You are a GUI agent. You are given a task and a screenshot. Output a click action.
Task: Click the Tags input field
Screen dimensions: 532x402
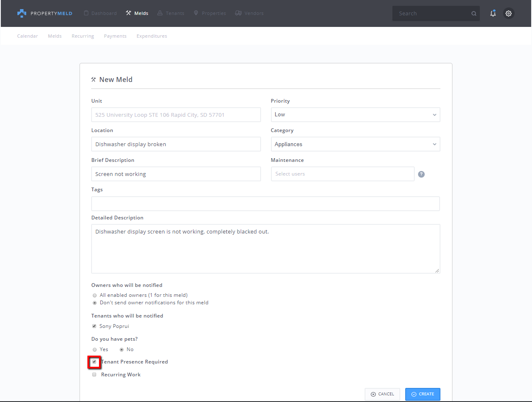pos(265,204)
